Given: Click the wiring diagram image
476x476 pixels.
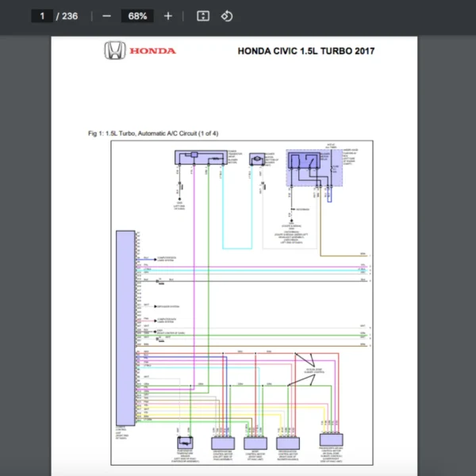Looking at the screenshot, I should [242, 303].
